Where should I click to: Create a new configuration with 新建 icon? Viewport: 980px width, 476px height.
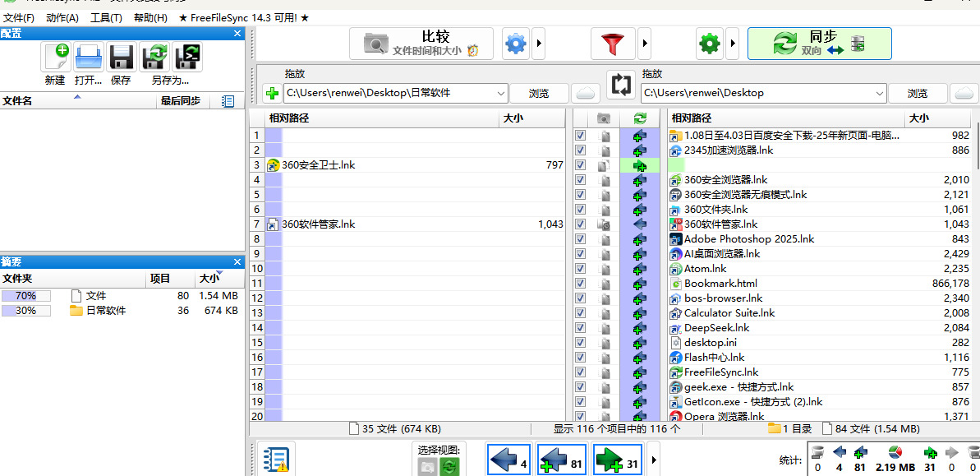55,58
